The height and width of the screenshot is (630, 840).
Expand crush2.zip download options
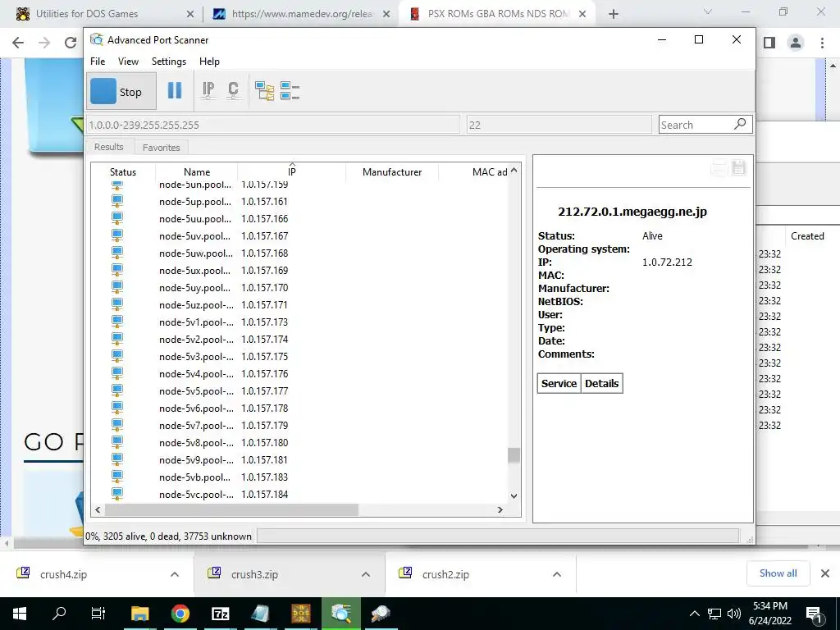557,574
